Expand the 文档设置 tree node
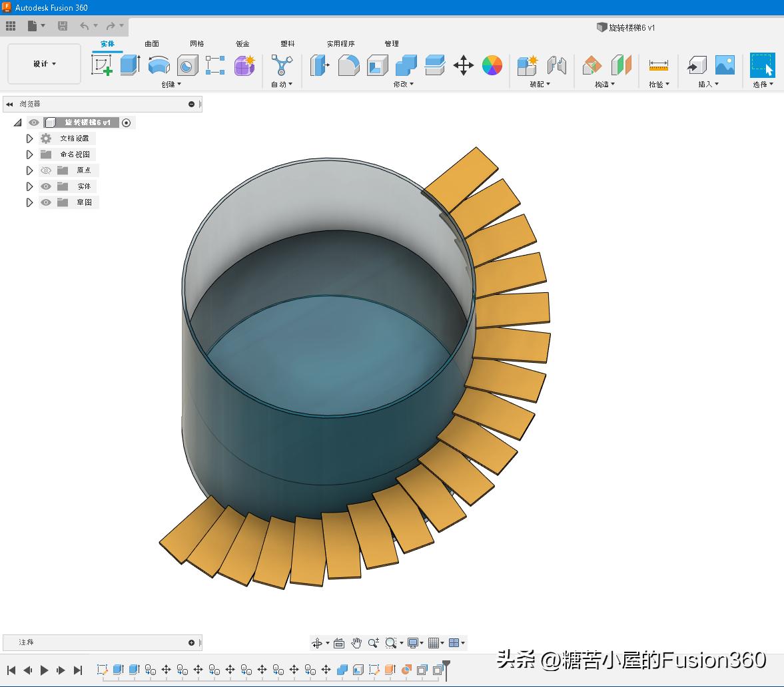Image resolution: width=784 pixels, height=687 pixels. [x=29, y=138]
